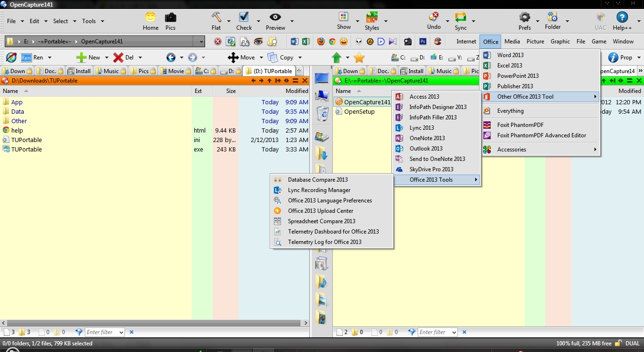Open Help++ question mark icon
This screenshot has width=644, height=352.
622,17
